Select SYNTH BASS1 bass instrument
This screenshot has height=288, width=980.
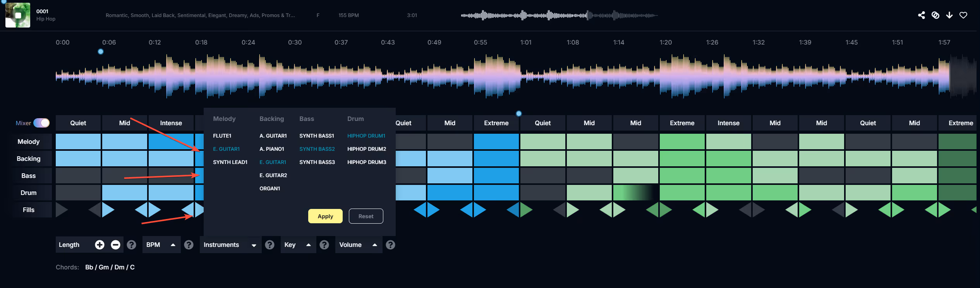pos(317,136)
